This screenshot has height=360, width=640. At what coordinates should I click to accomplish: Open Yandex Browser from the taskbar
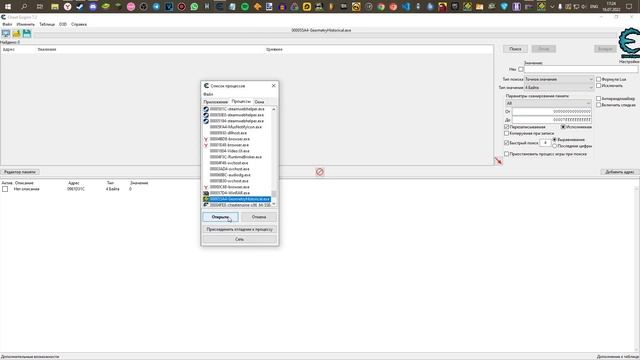pos(68,7)
